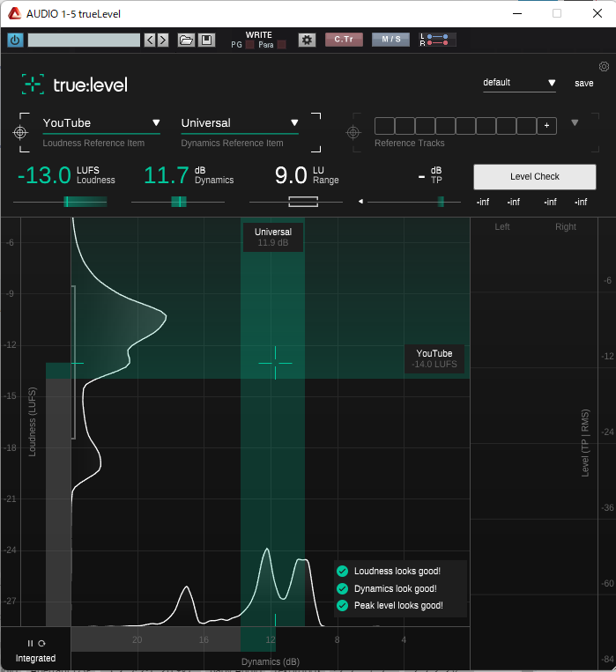Click the preset name field
Viewport: 616px width, 672px height.
(84, 41)
